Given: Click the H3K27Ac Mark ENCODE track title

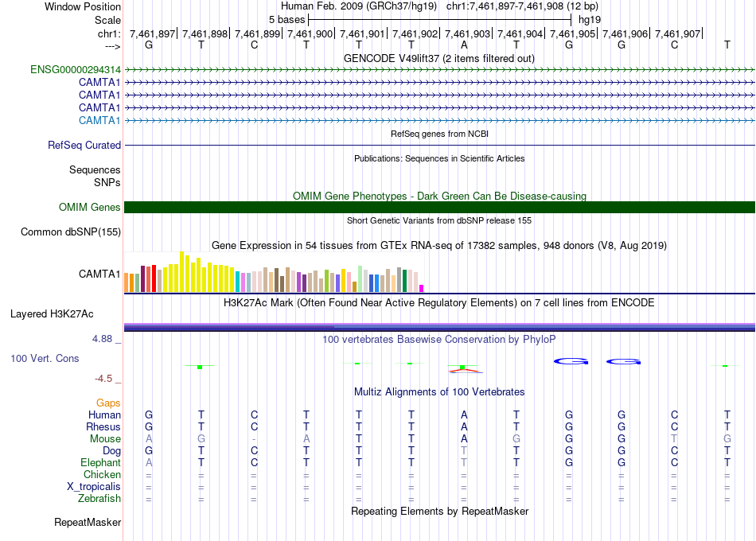Looking at the screenshot, I should pos(439,303).
